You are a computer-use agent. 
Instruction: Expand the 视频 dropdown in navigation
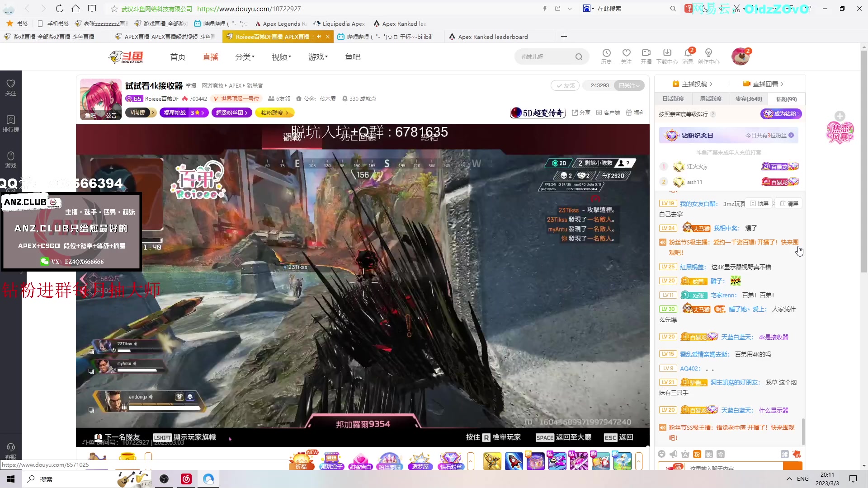click(x=281, y=57)
